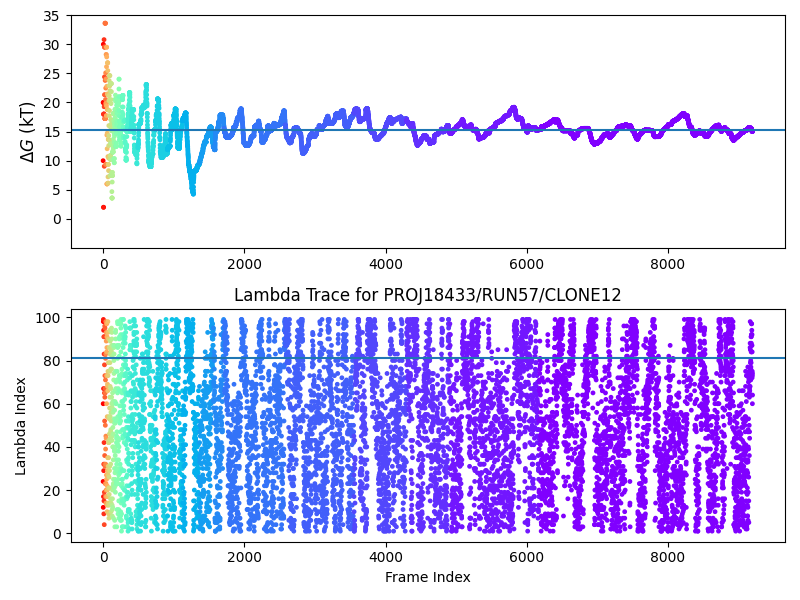800x600 pixels.
Task: Click y-axis tick 15 on ΔG plot
Action: click(51, 133)
